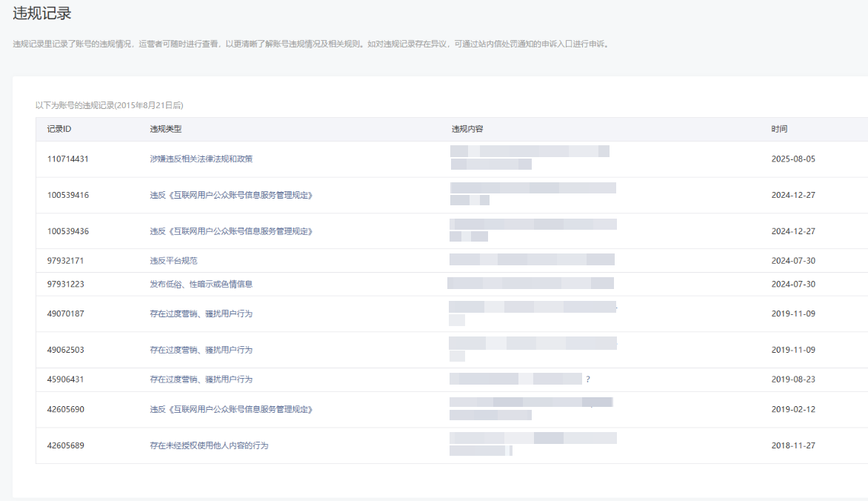Click the date 2018-11-27
The width and height of the screenshot is (868, 501).
[793, 446]
